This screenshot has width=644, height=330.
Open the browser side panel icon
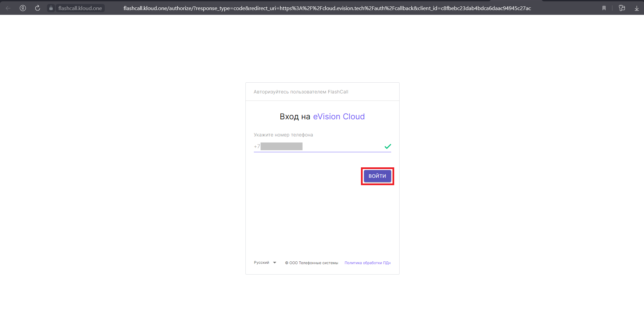pos(622,8)
